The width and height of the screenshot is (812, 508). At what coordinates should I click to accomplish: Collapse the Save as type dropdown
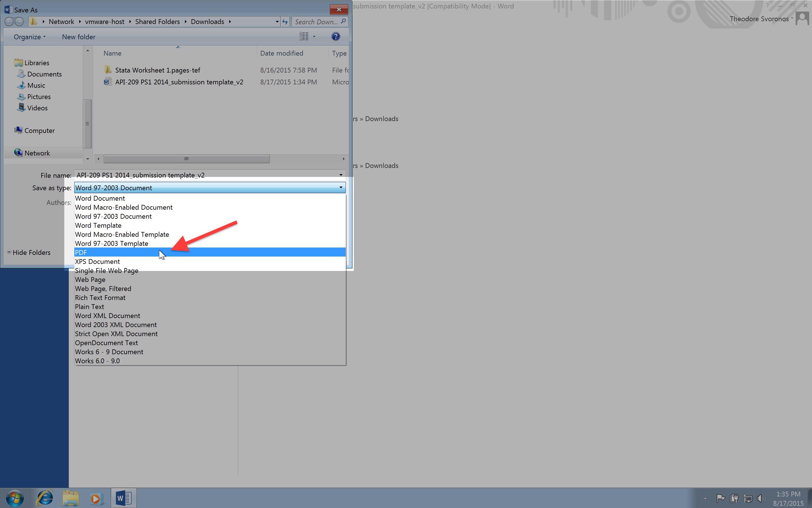[341, 187]
